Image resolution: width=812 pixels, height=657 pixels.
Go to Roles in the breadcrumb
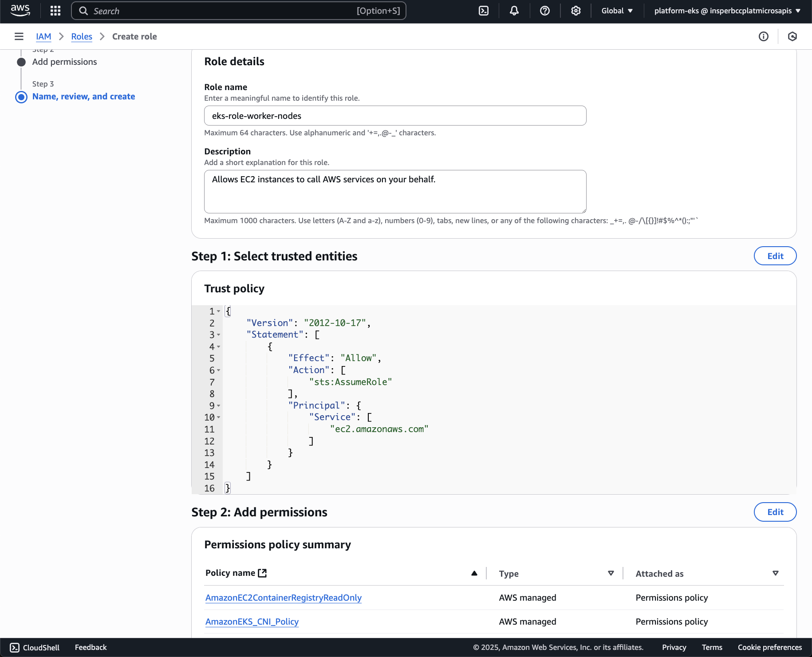[x=82, y=36]
